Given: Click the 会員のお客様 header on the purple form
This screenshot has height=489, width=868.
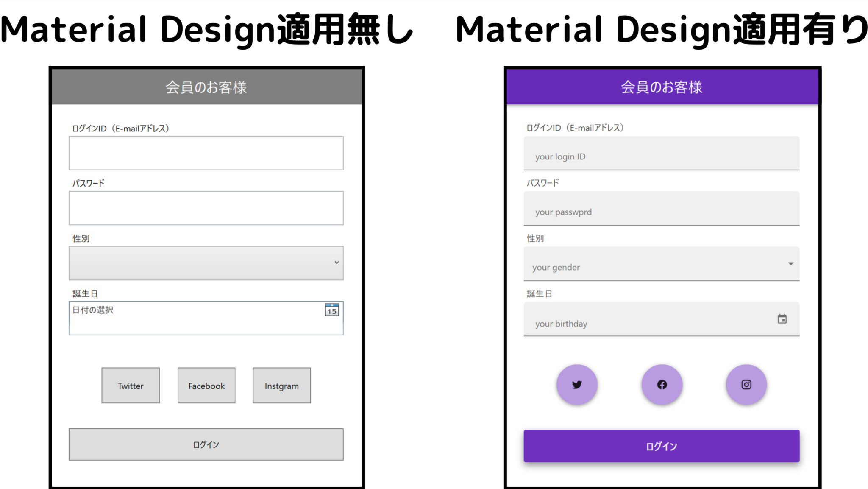Looking at the screenshot, I should pos(661,87).
